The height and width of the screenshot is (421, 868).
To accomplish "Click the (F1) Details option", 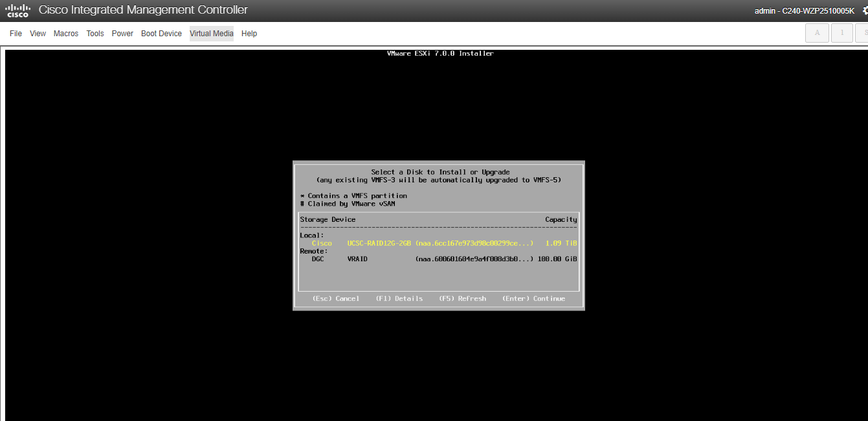I will 399,299.
